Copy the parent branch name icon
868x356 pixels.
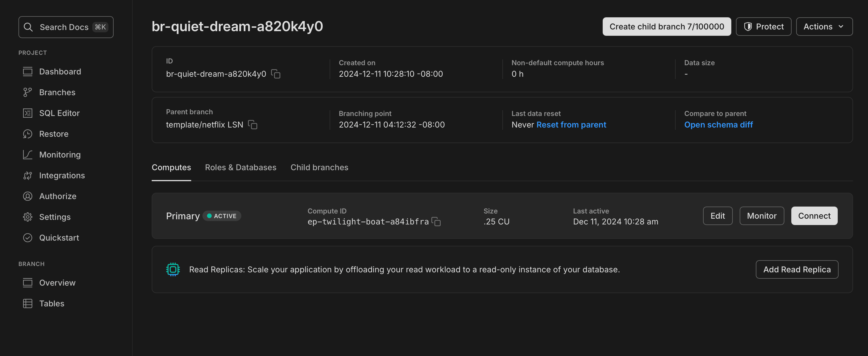click(x=252, y=125)
